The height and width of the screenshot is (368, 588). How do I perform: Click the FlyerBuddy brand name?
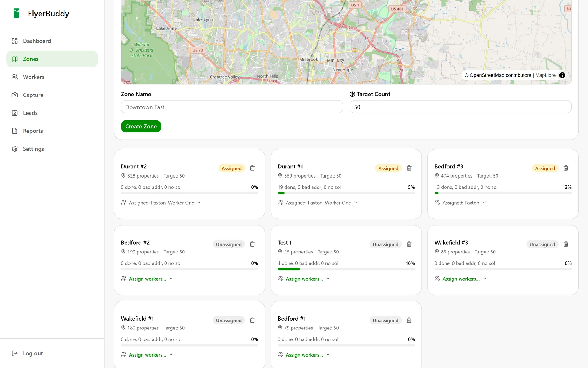pos(49,14)
